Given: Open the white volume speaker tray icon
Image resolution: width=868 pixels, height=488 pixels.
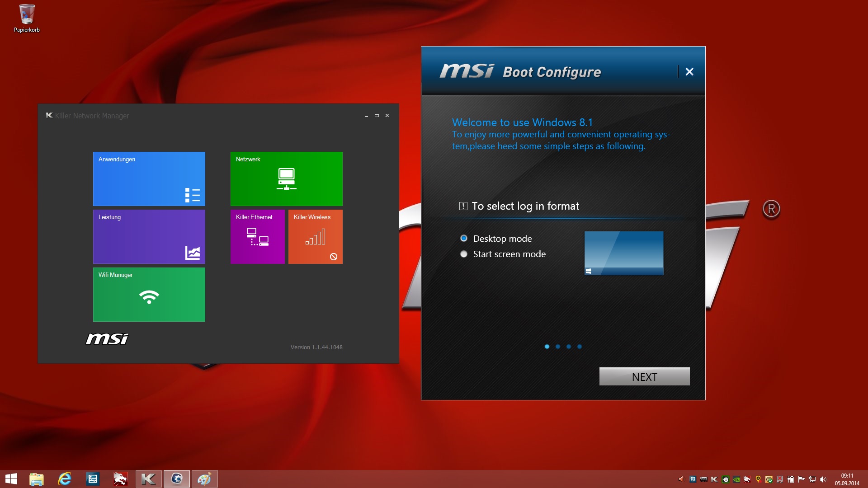Looking at the screenshot, I should click(x=823, y=479).
